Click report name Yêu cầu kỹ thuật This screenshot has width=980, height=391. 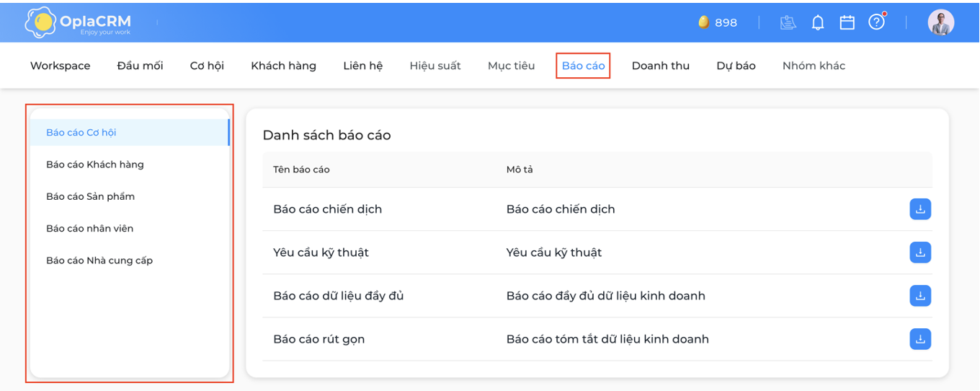[x=321, y=252]
